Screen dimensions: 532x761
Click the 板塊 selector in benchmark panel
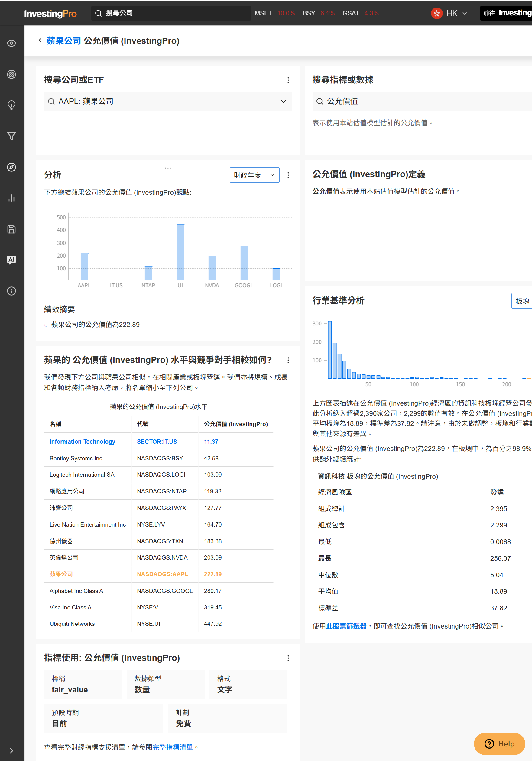point(522,301)
